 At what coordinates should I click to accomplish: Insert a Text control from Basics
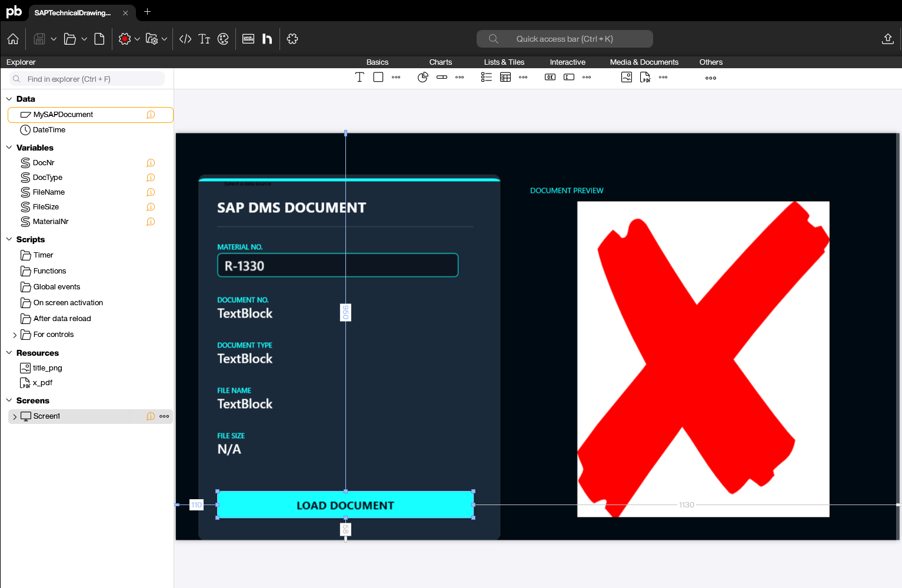[360, 77]
